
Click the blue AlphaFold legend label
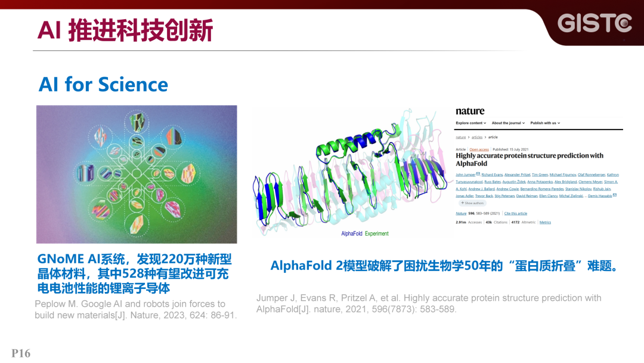click(352, 233)
